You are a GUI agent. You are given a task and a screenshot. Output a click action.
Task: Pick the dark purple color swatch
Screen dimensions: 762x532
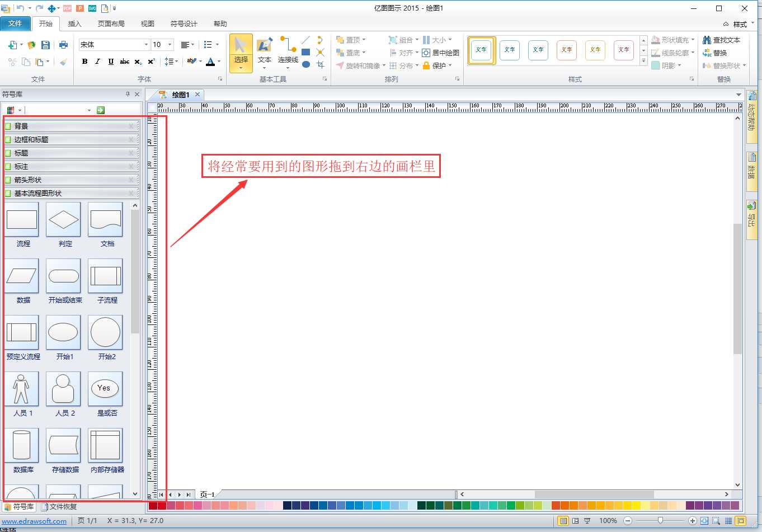(x=690, y=506)
